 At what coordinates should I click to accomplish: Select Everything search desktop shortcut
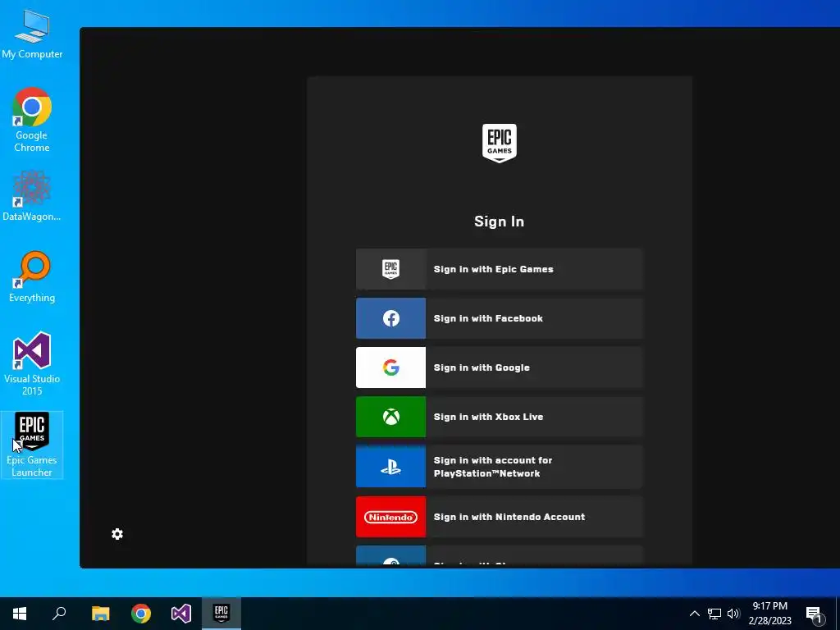(32, 277)
